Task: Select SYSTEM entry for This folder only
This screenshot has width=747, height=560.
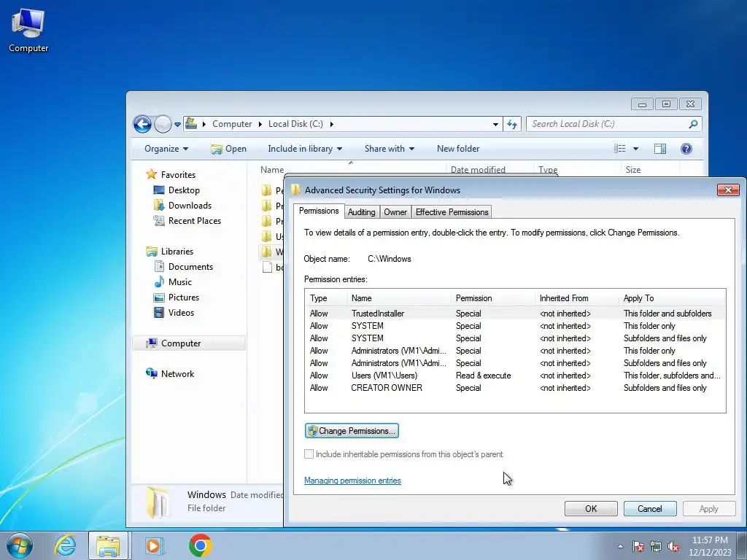Action: pos(515,326)
